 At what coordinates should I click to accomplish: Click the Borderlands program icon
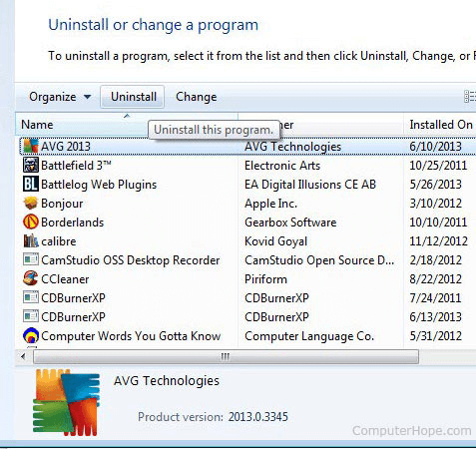click(31, 222)
